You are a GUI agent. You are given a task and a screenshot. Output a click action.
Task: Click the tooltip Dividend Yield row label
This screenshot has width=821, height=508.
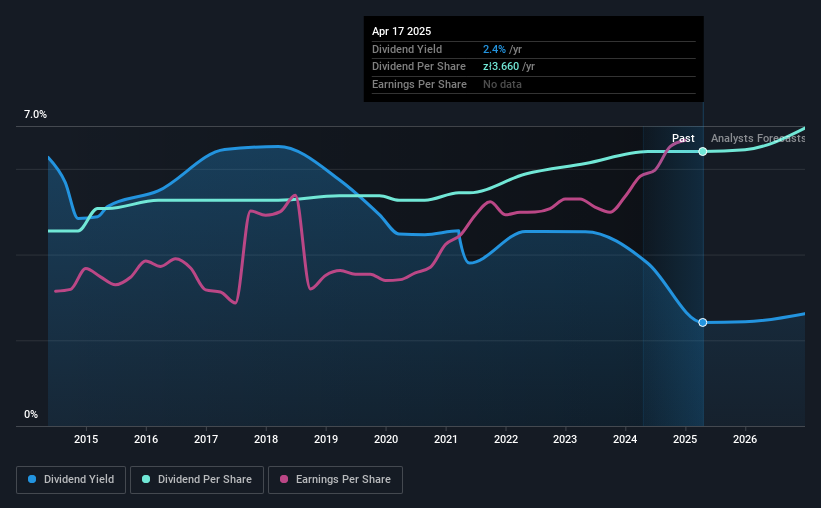point(407,49)
